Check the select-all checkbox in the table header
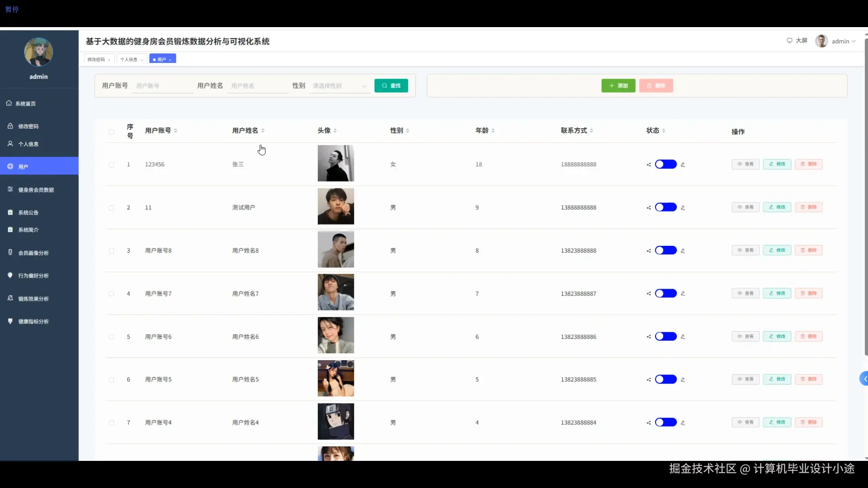868x488 pixels. pos(111,131)
